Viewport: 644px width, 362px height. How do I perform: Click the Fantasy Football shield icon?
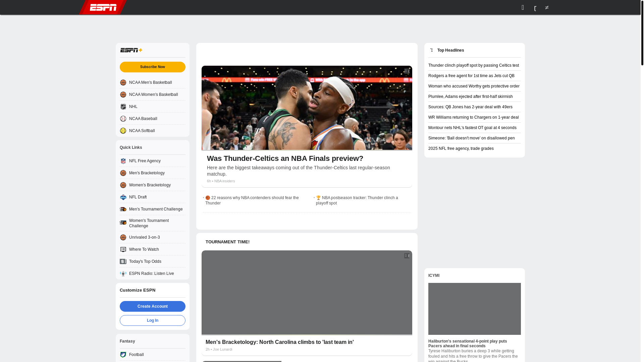[123, 355]
